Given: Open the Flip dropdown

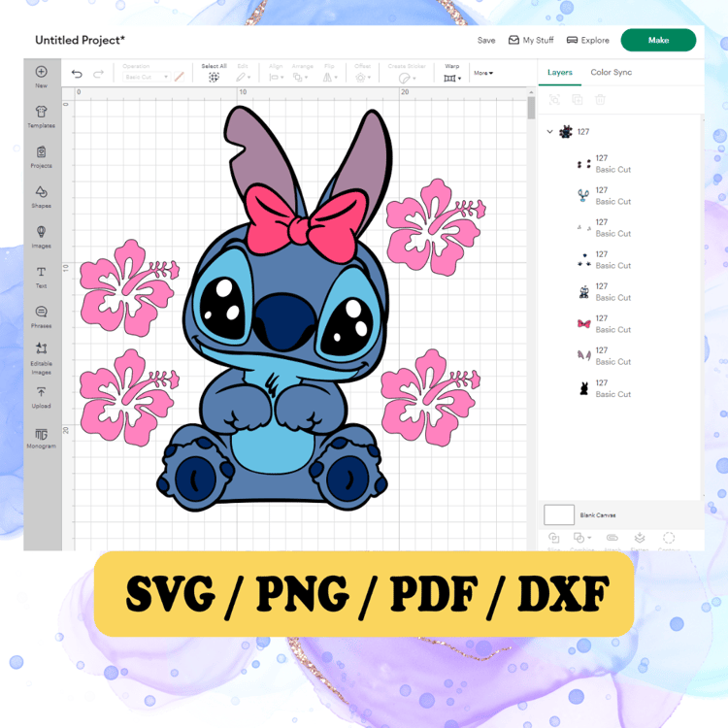Looking at the screenshot, I should click(330, 77).
